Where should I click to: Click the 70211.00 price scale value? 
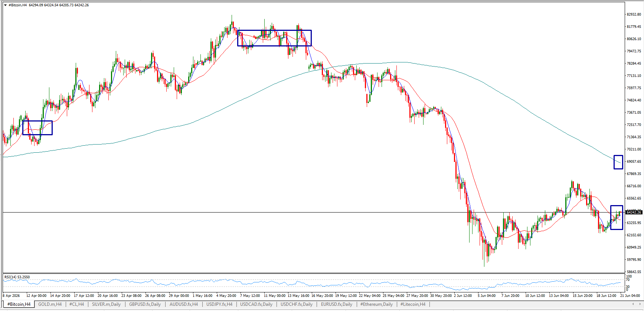[634, 149]
